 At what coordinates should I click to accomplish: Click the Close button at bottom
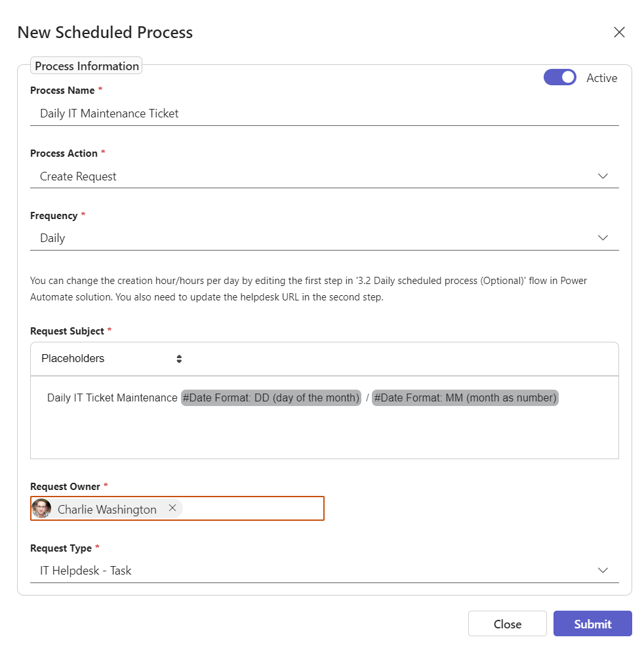507,624
